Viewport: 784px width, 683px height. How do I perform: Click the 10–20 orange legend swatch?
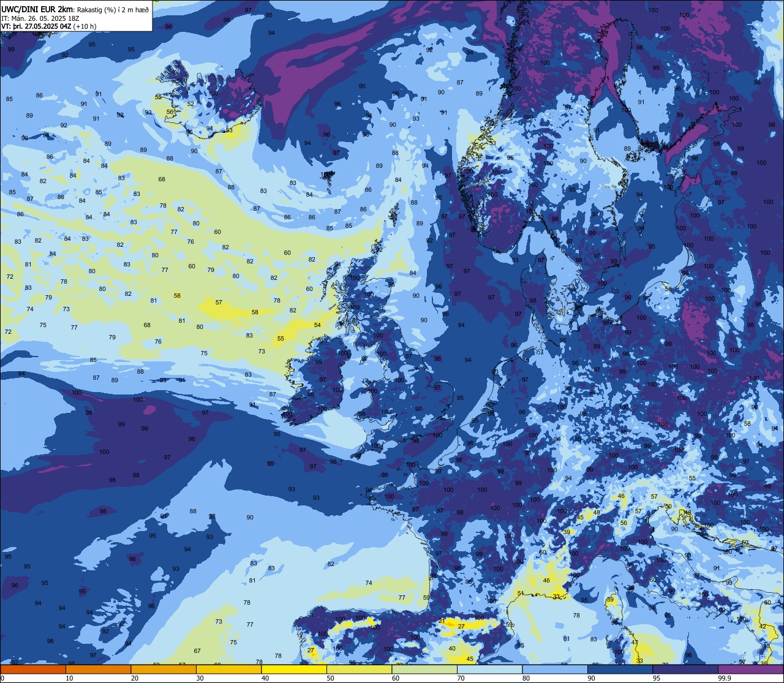point(98,669)
